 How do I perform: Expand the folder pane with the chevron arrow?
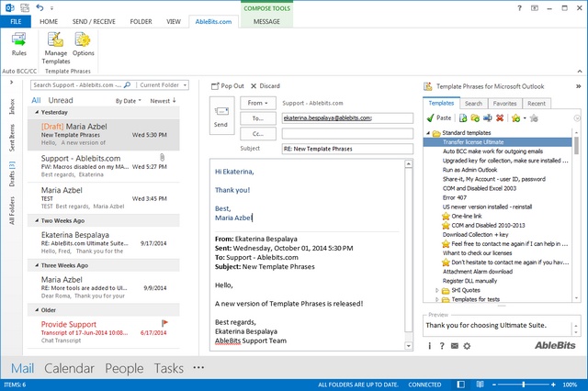tap(12, 82)
